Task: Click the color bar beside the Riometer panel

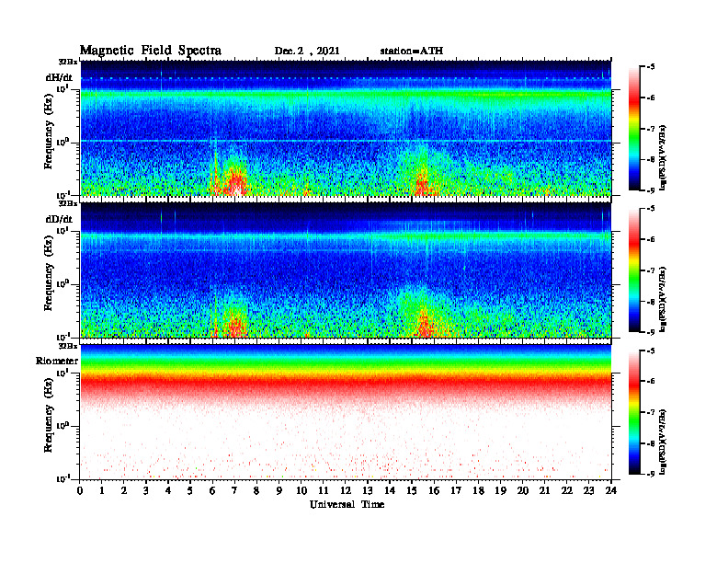Action: [x=634, y=412]
